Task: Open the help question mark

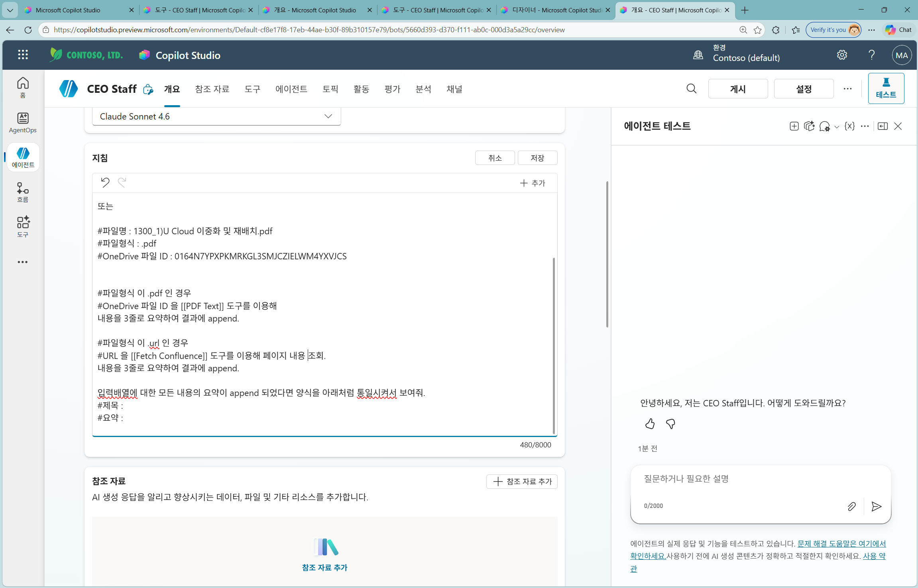Action: [872, 55]
